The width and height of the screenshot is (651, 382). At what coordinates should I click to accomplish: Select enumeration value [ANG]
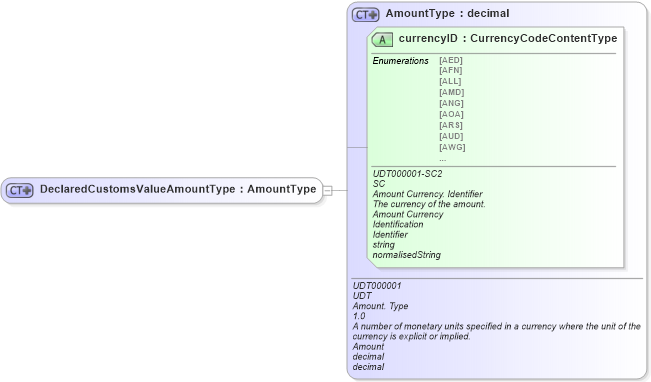pos(452,103)
